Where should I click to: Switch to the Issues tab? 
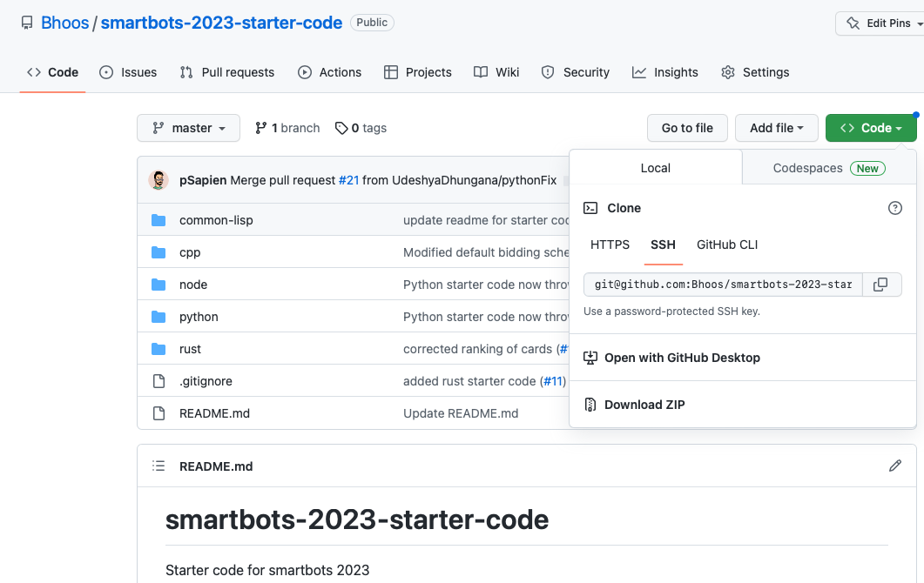click(128, 72)
